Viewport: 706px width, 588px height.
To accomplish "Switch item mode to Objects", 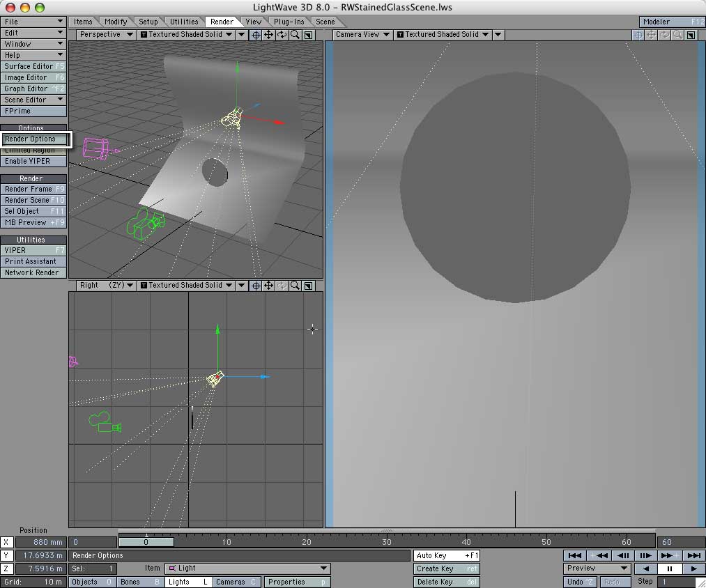I will (x=92, y=582).
